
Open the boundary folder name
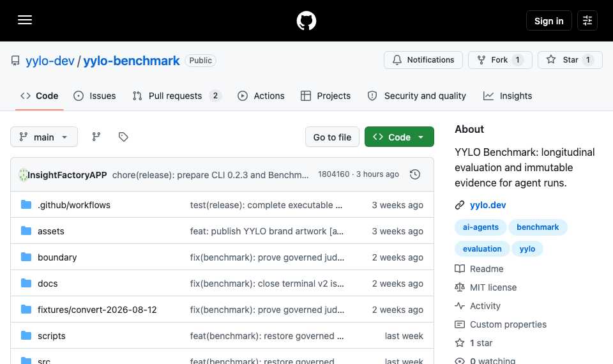(x=57, y=257)
